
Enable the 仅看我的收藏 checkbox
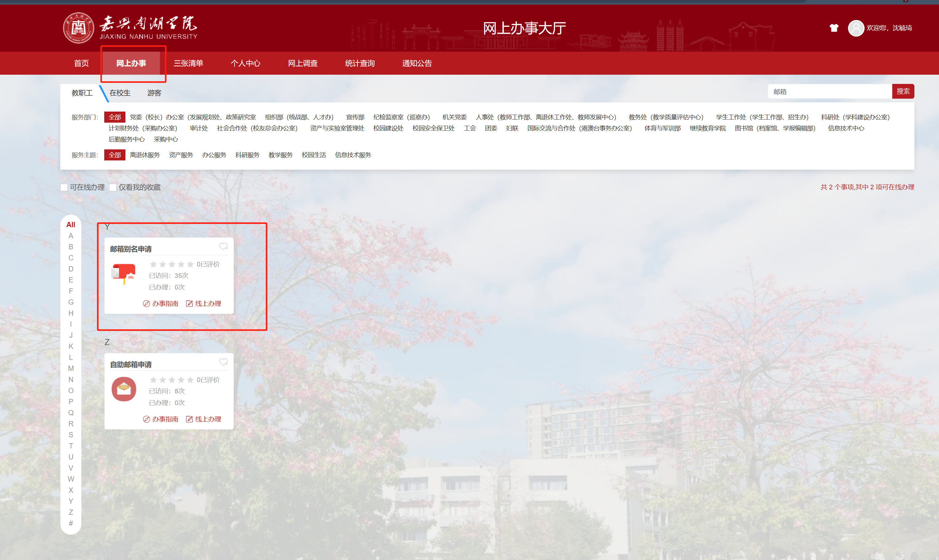click(113, 187)
